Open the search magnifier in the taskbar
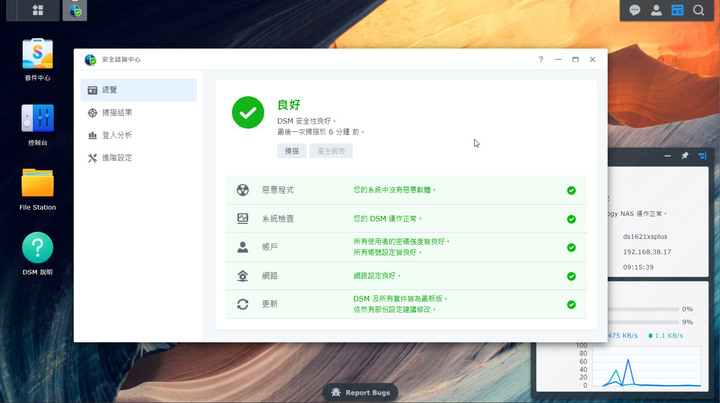Image resolution: width=720 pixels, height=403 pixels. (x=698, y=10)
